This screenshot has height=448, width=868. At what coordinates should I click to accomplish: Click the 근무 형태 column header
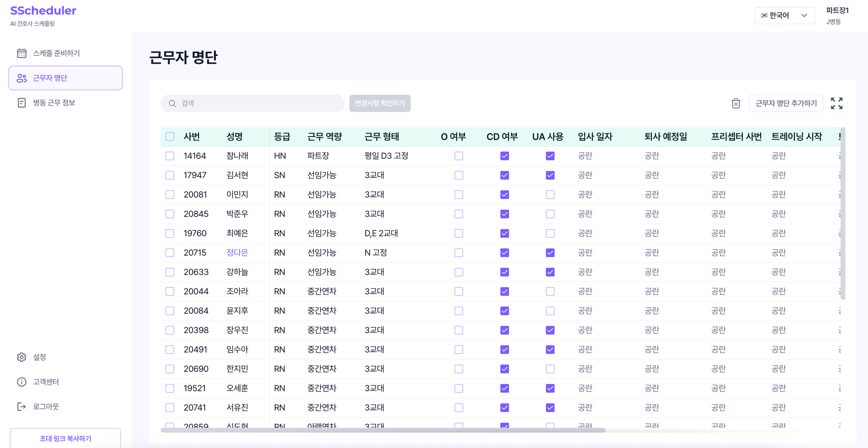tap(381, 137)
